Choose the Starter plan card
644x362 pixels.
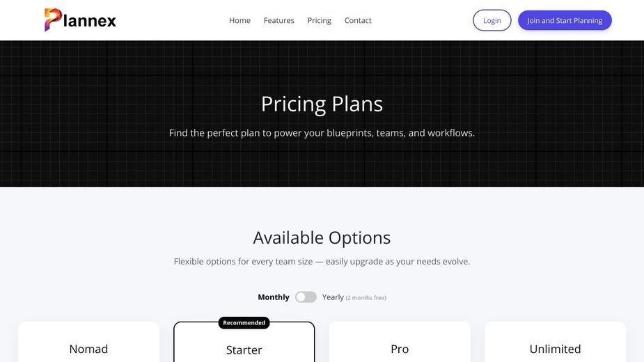[x=244, y=343]
